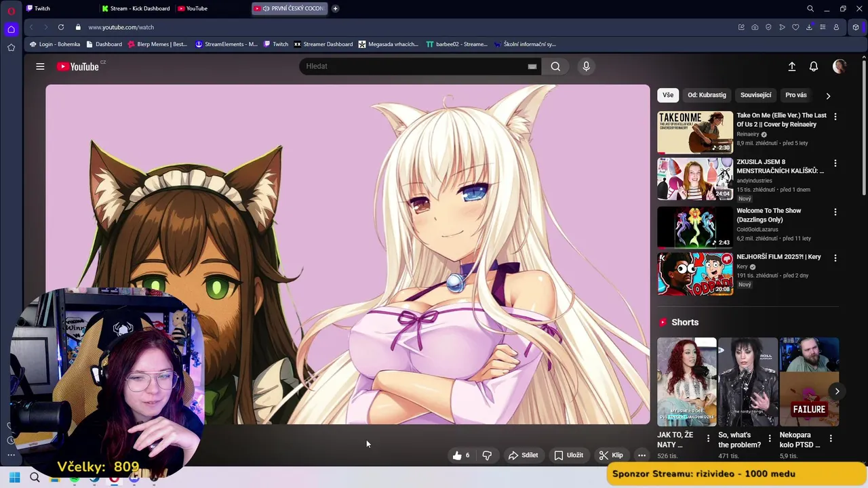Open Opera profile account icon
The image size is (868, 488).
836,27
